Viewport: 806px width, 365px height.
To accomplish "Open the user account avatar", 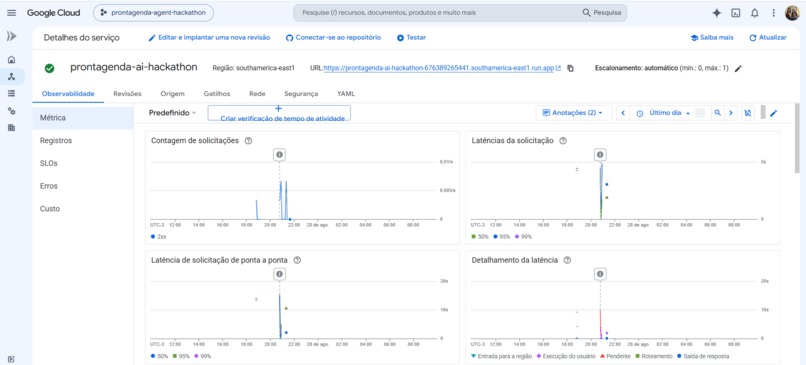I will 792,13.
